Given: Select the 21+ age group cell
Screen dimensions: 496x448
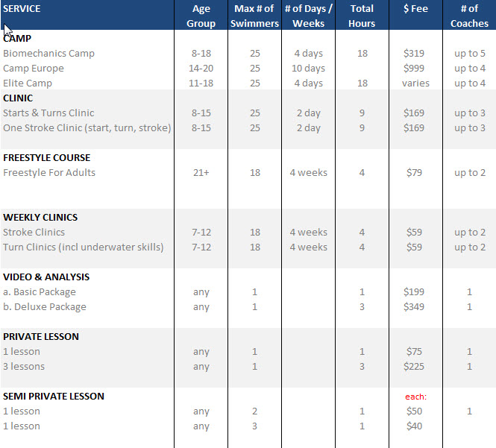Looking at the screenshot, I should point(201,173).
